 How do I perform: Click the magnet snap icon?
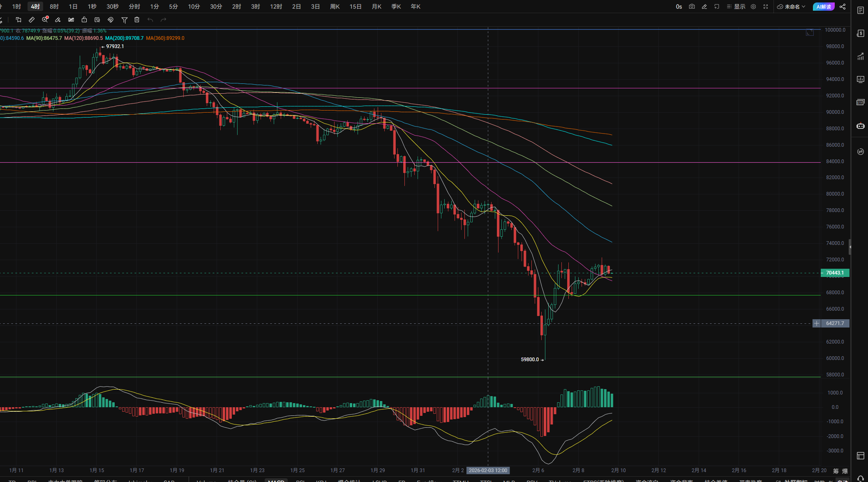pyautogui.click(x=111, y=20)
